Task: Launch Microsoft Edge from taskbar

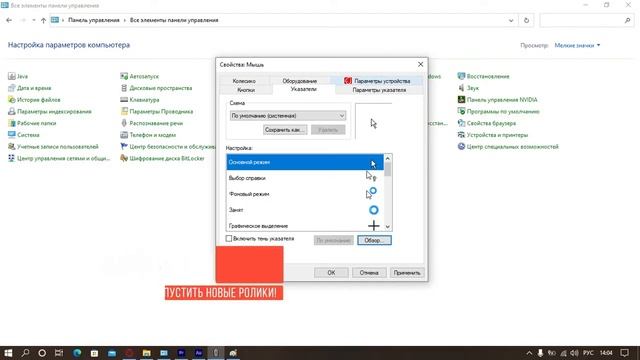Action: tap(77, 353)
